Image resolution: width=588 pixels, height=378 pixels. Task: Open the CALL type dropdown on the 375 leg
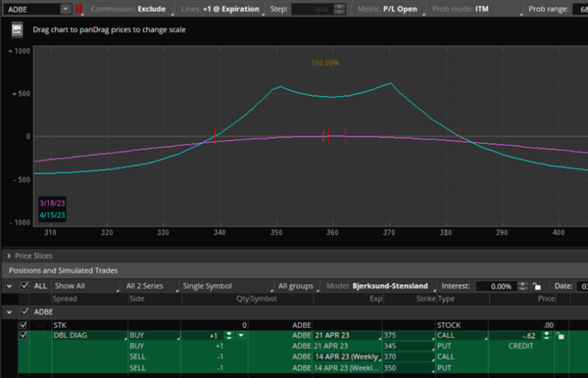click(x=462, y=335)
